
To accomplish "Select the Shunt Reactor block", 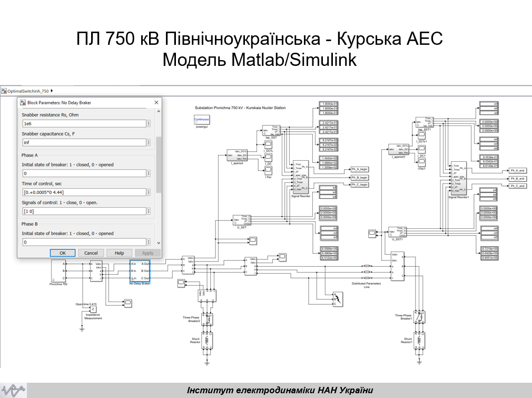I will 208,341.
